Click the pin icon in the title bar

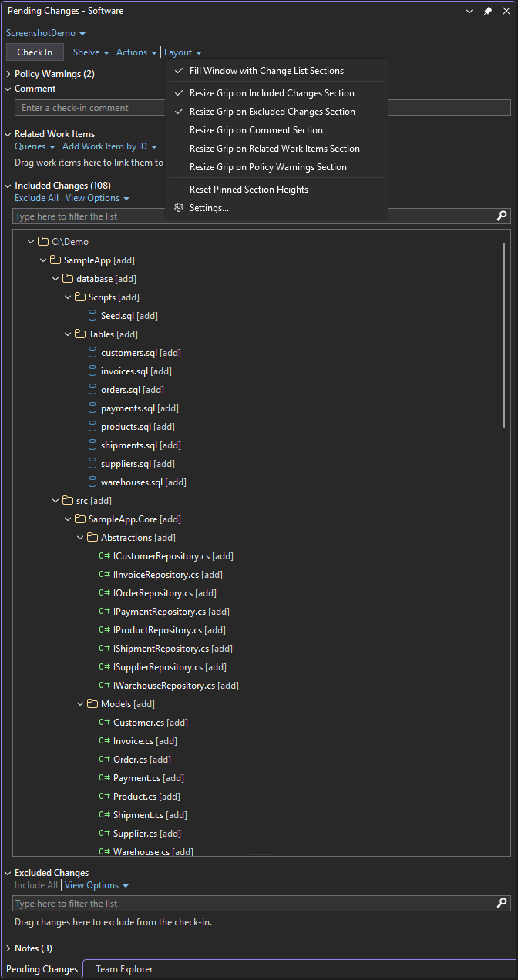[x=488, y=11]
